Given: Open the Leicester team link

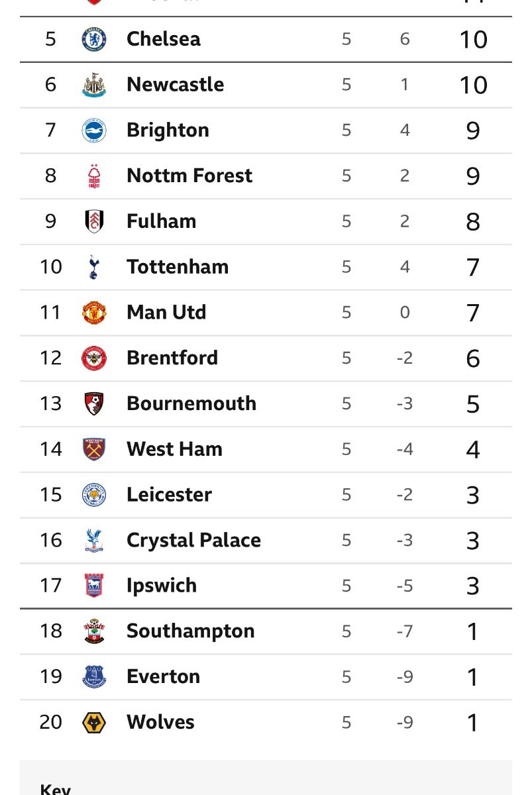Looking at the screenshot, I should click(169, 495).
